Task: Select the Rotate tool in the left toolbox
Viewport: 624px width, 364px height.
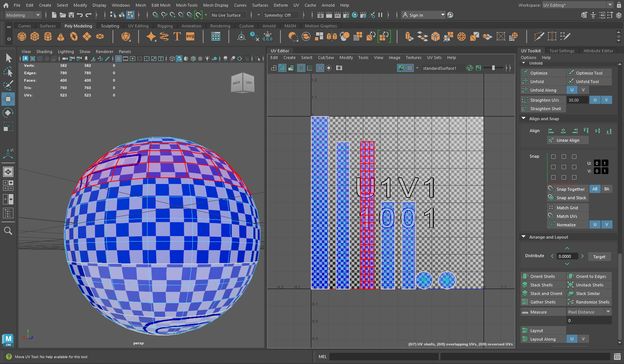Action: pos(8,113)
